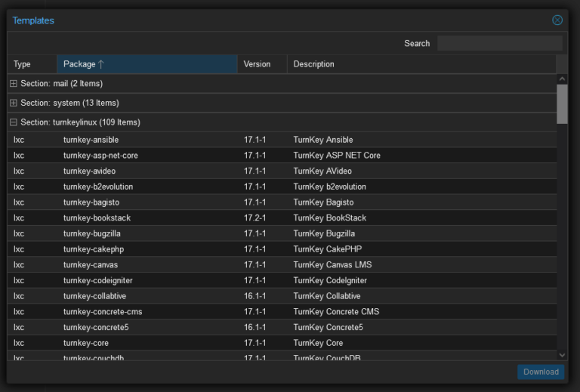Expand the system section

click(x=14, y=103)
